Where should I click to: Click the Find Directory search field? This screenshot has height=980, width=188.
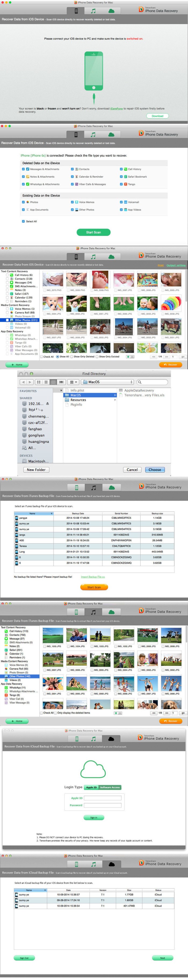[x=152, y=382]
